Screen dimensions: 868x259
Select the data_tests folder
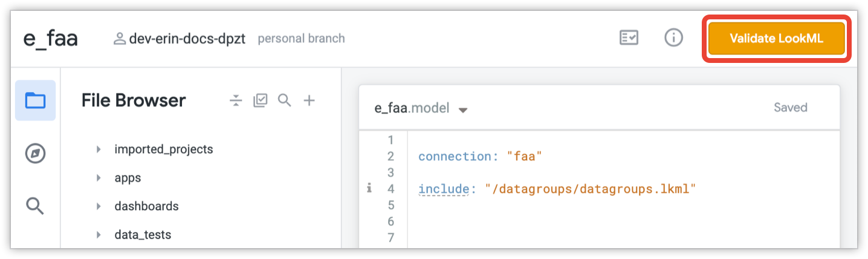click(x=143, y=235)
